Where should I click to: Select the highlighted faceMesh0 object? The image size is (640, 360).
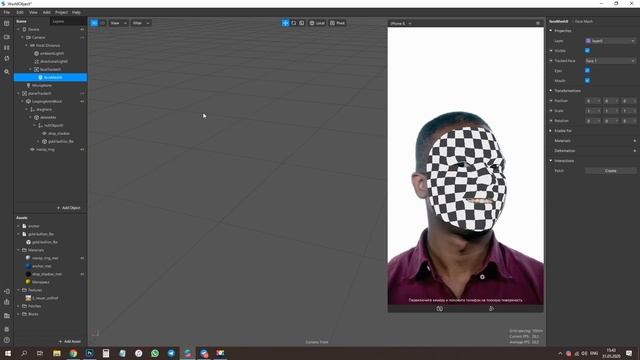tap(50, 77)
